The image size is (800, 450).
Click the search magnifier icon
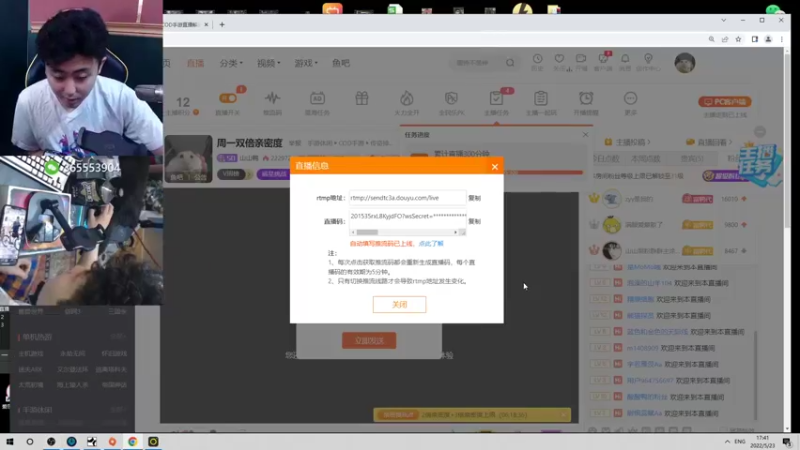click(510, 63)
